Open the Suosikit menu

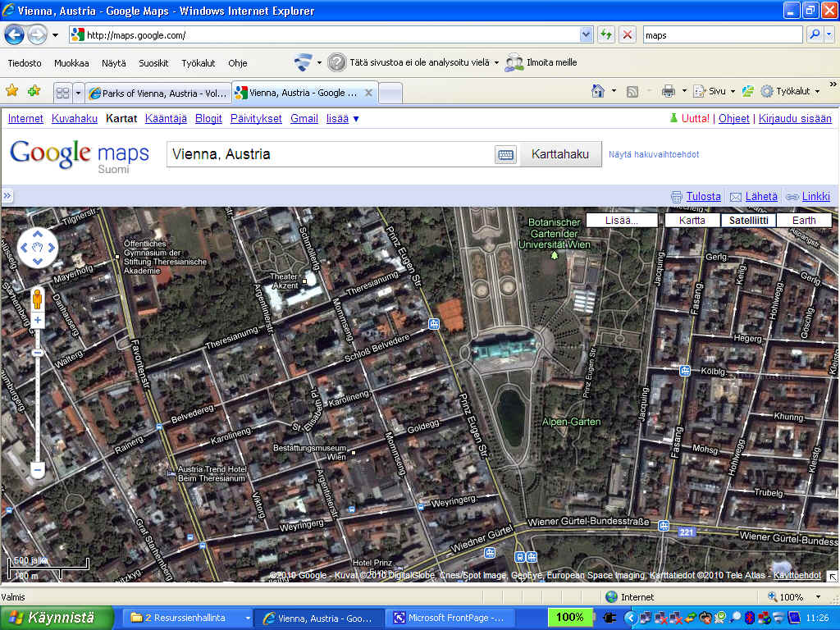coord(153,63)
